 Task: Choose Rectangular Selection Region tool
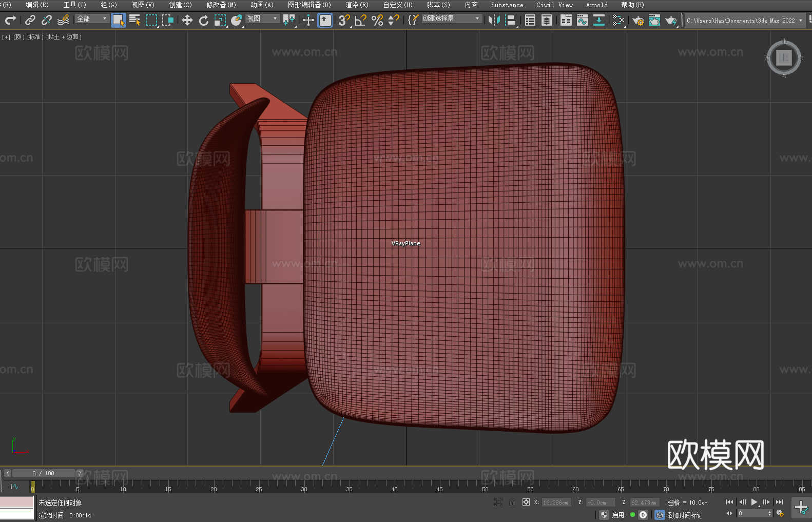[151, 20]
